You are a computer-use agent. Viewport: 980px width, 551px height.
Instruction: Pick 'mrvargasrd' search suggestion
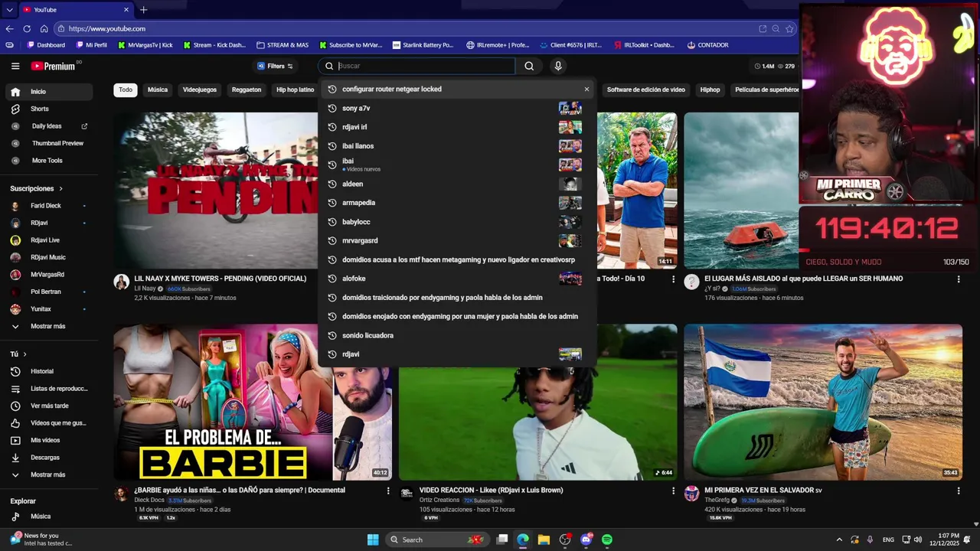[457, 240]
